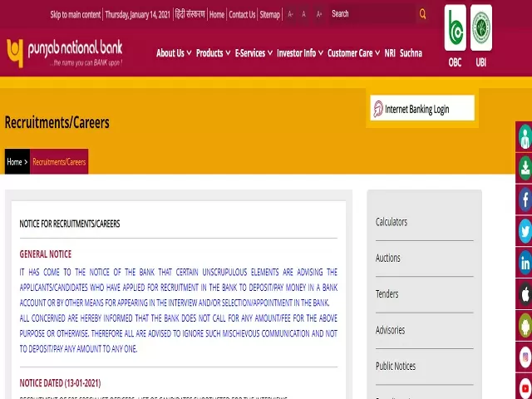Open Calculators in the right sidebar

(x=392, y=222)
